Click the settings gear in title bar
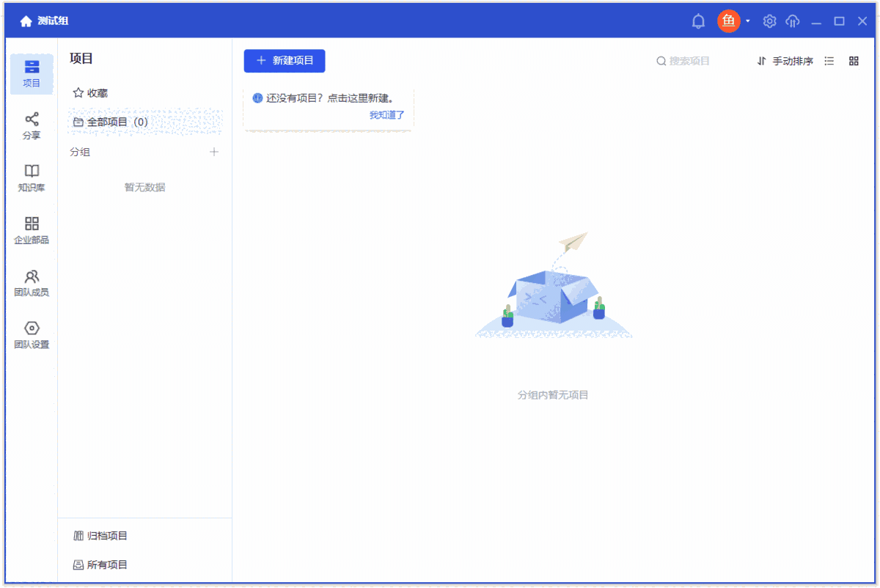The width and height of the screenshot is (880, 588). [769, 21]
